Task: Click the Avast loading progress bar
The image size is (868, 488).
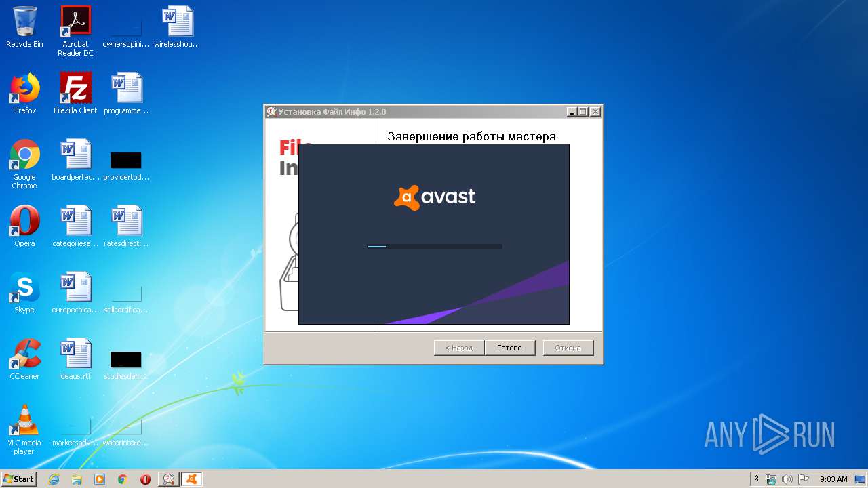Action: point(435,247)
